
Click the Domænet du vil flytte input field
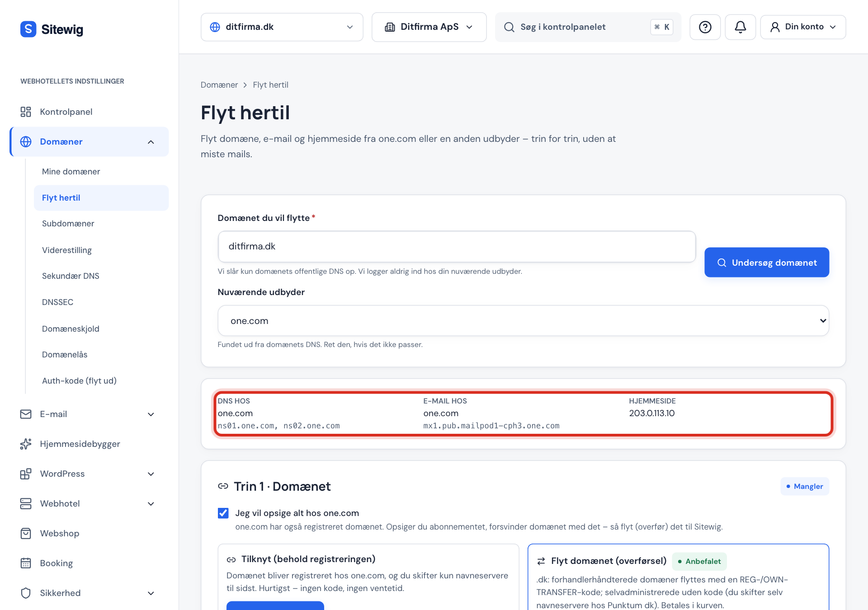pos(457,246)
